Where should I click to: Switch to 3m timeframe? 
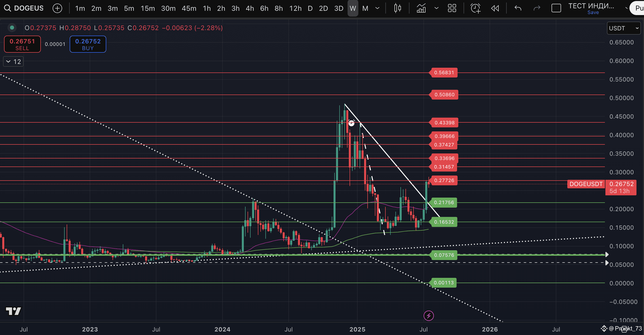click(113, 8)
